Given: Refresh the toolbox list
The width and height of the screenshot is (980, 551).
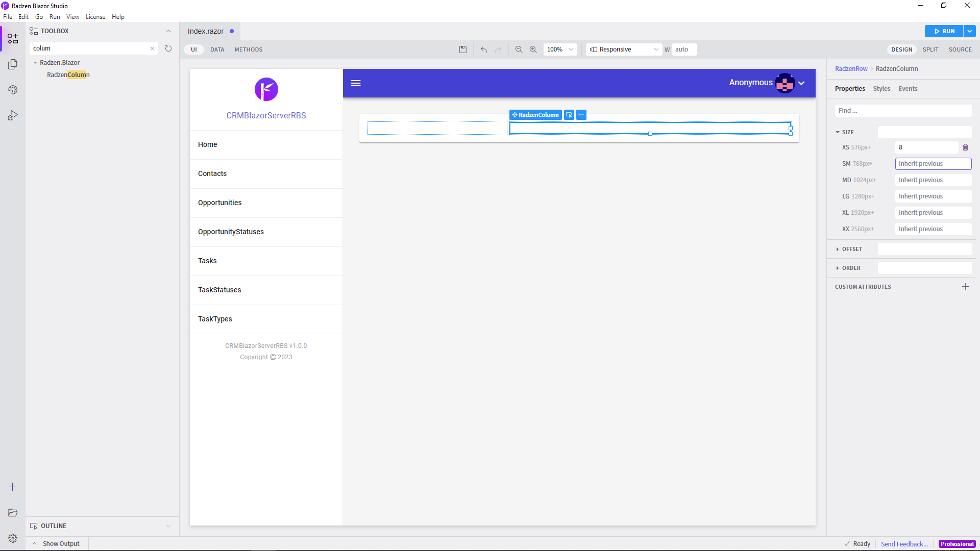Looking at the screenshot, I should (x=168, y=48).
